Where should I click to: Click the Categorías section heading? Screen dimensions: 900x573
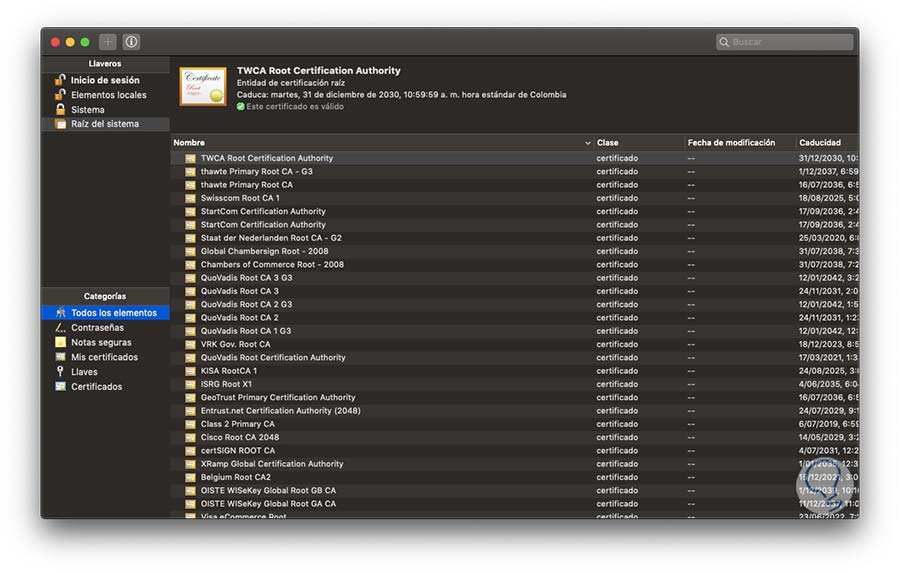click(105, 296)
